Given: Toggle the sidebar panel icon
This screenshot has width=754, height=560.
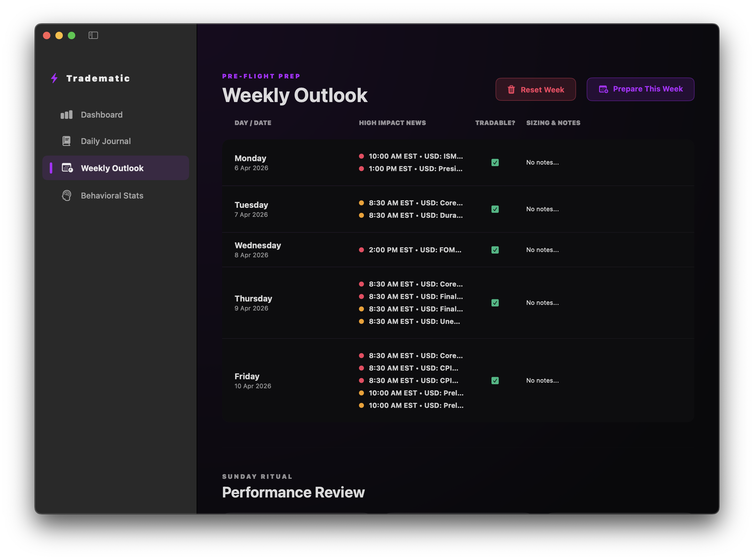Looking at the screenshot, I should [x=93, y=35].
